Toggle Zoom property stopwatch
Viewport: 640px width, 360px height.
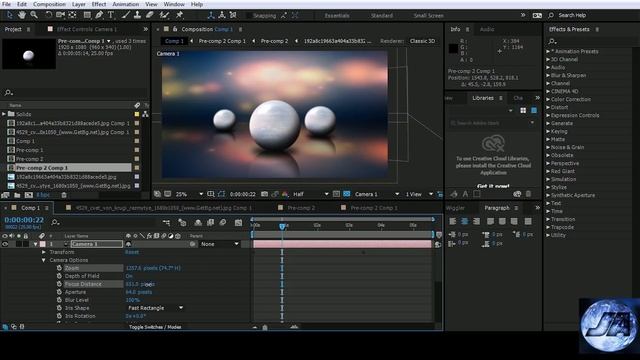point(59,268)
